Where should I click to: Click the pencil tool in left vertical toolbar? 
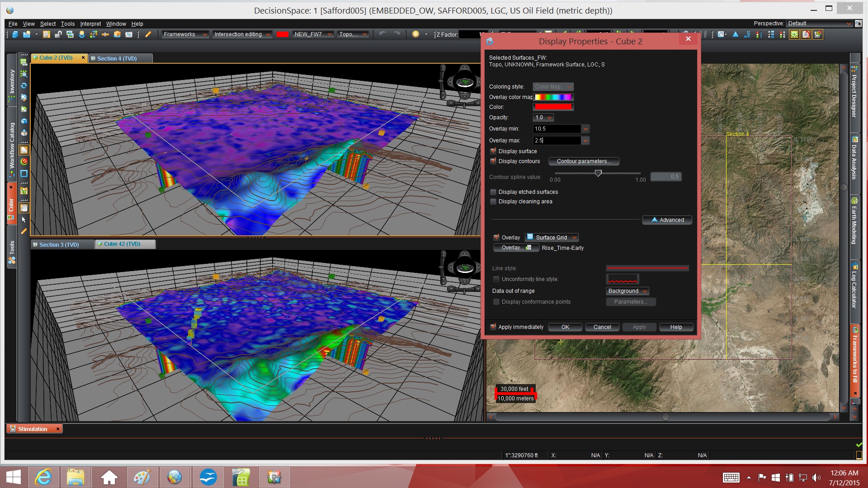click(24, 231)
